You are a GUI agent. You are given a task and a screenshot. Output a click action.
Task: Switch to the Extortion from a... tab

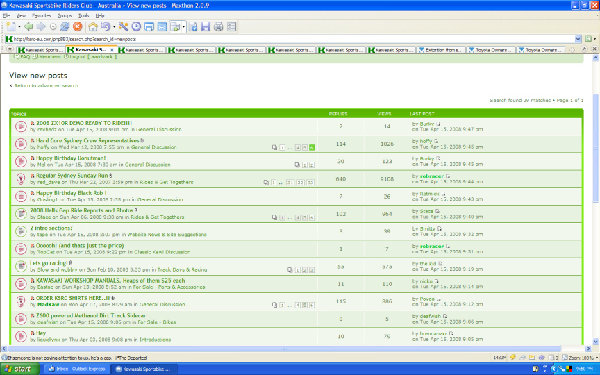(x=441, y=50)
